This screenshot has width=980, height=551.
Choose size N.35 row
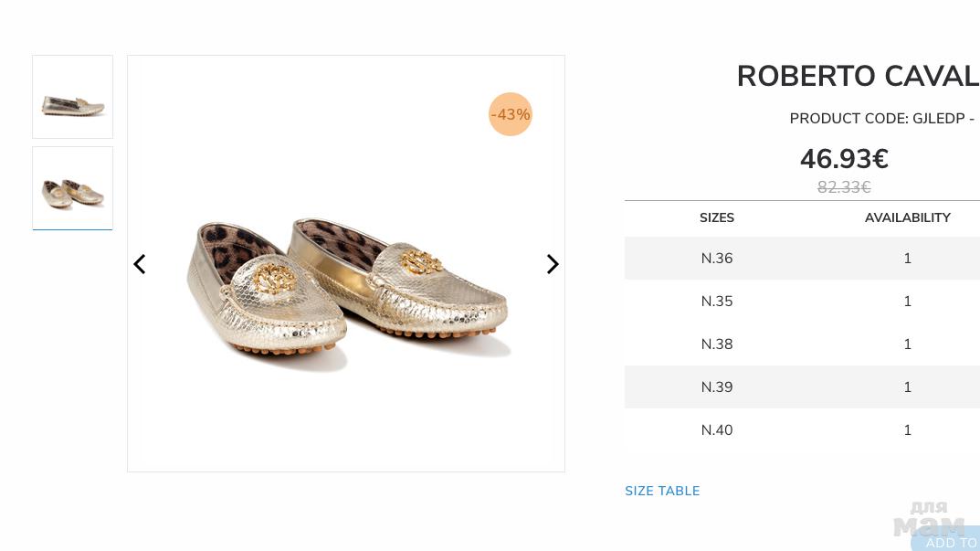[717, 302]
